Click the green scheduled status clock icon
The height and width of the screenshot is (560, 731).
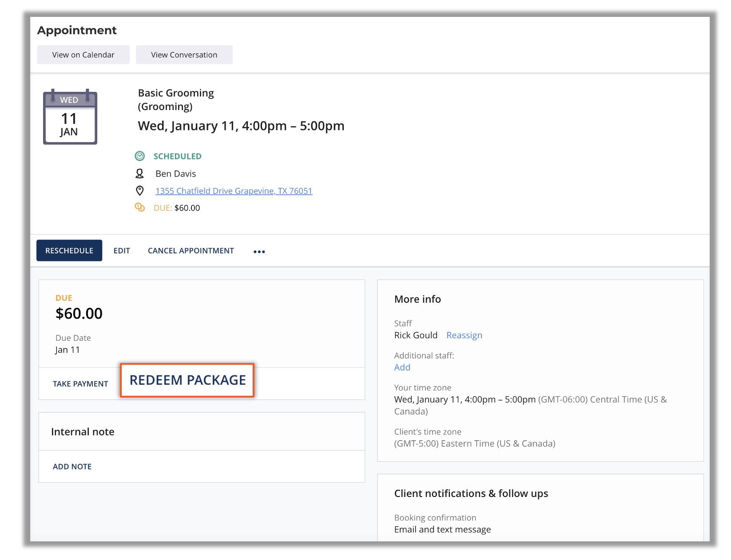coord(140,156)
